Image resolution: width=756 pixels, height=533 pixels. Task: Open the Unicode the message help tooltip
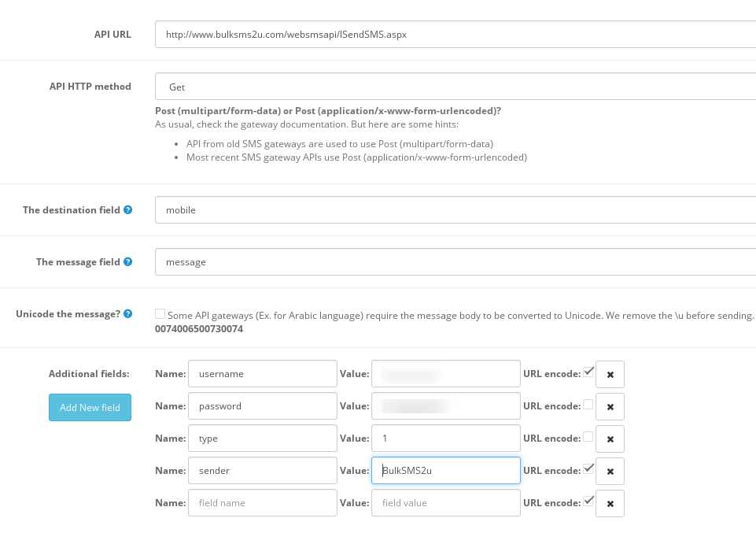(x=127, y=314)
